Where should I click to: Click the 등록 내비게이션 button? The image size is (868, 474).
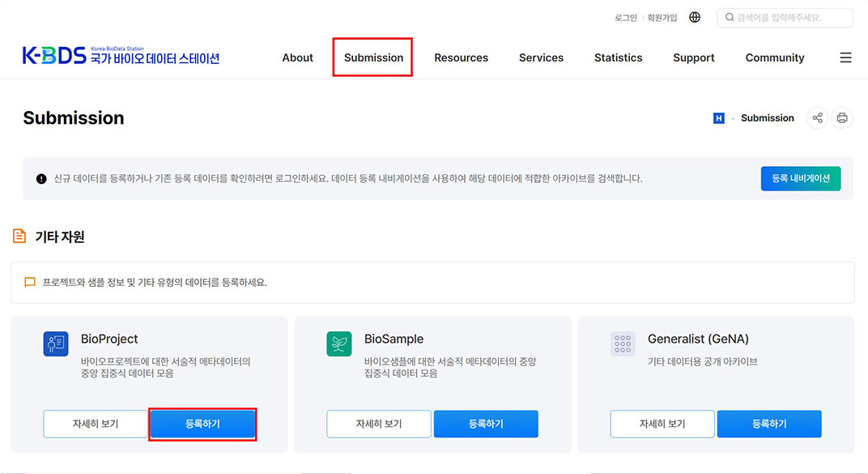(800, 178)
